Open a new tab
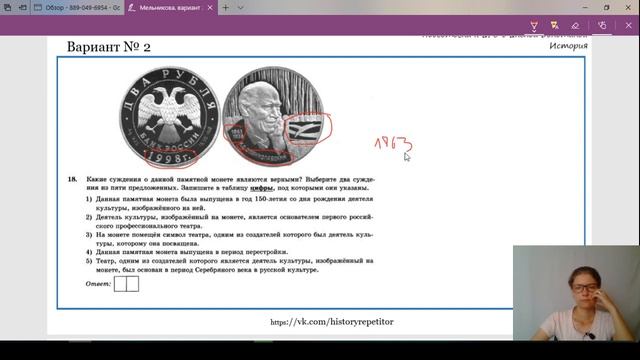640x360 pixels. click(225, 8)
